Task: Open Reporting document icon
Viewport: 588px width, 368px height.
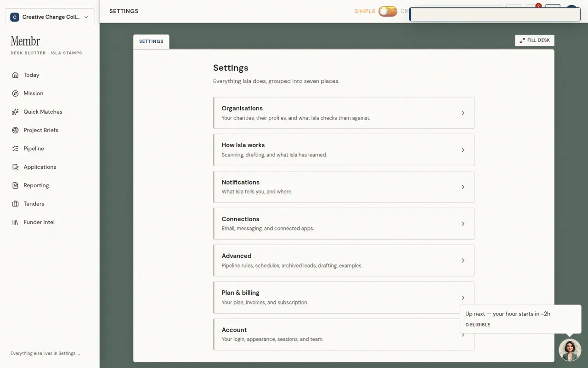Action: [x=15, y=185]
